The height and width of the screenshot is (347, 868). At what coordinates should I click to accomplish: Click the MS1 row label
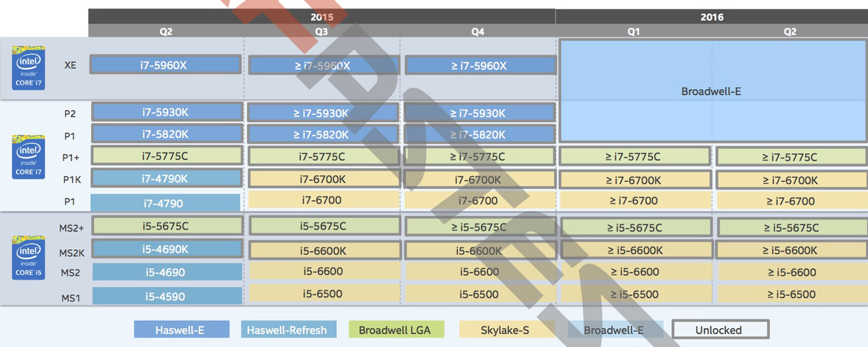pos(71,298)
